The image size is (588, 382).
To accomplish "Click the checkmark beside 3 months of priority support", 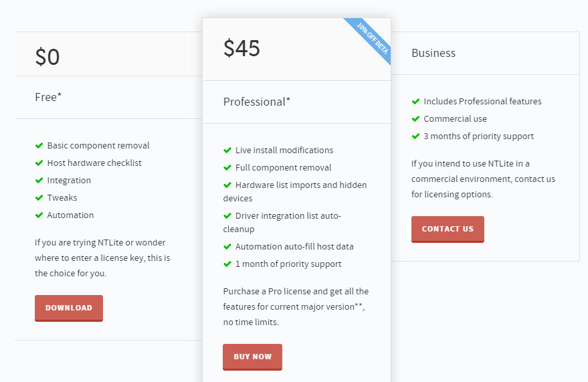I will (x=415, y=136).
